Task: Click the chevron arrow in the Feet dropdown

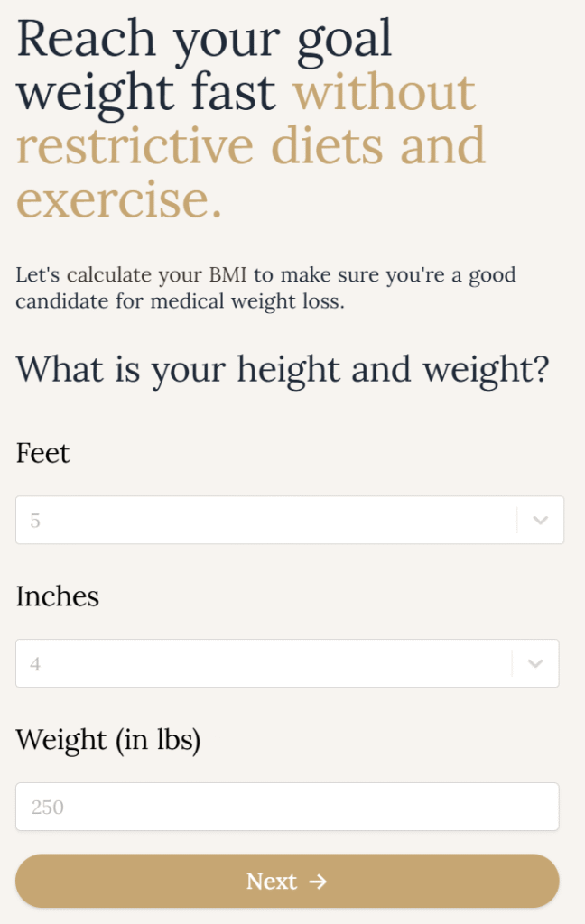Action: [x=540, y=520]
